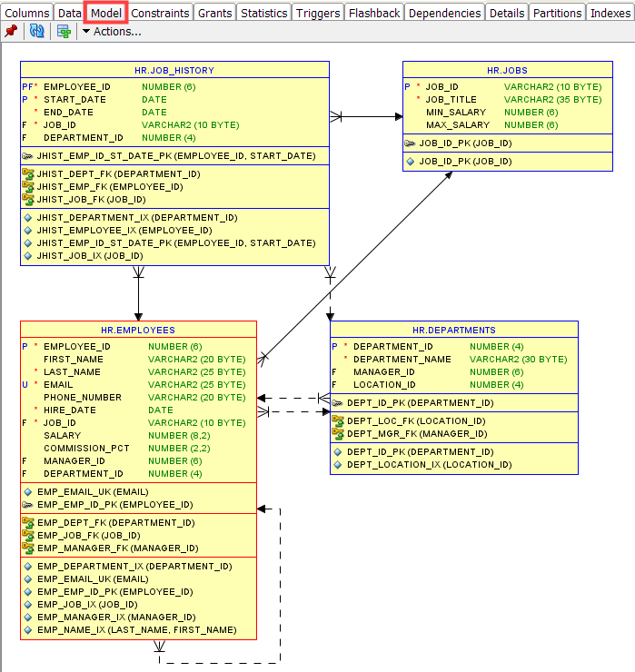Open the Constraints tab
This screenshot has width=635, height=672.
point(160,14)
